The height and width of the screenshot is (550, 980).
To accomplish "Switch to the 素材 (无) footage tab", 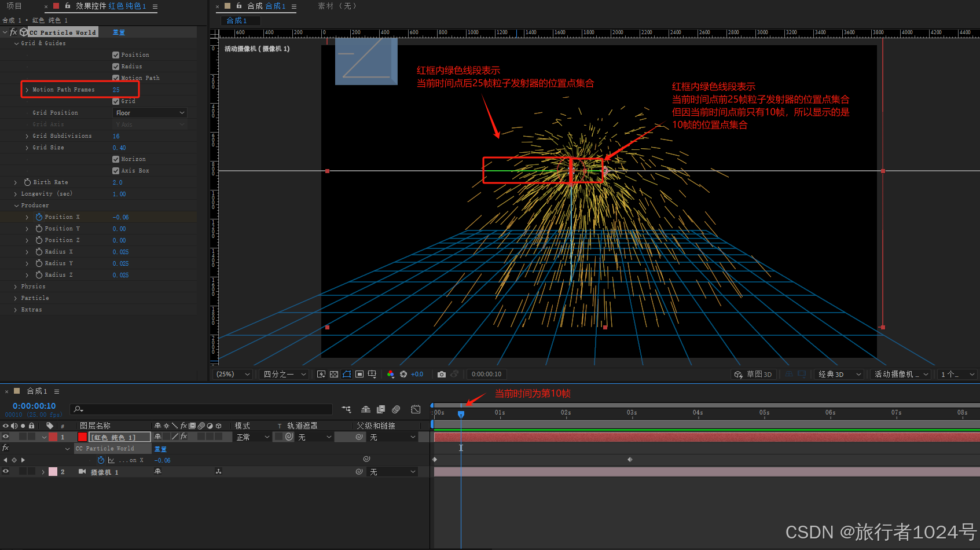I will [337, 6].
